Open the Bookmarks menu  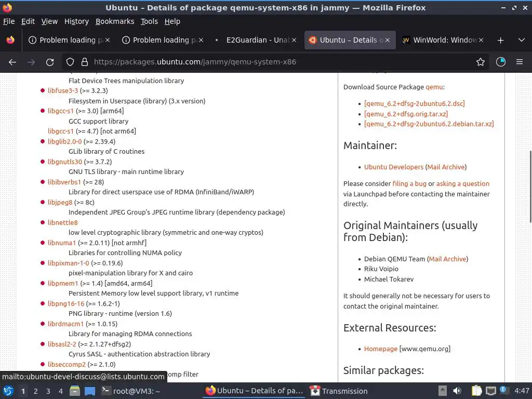click(x=115, y=21)
